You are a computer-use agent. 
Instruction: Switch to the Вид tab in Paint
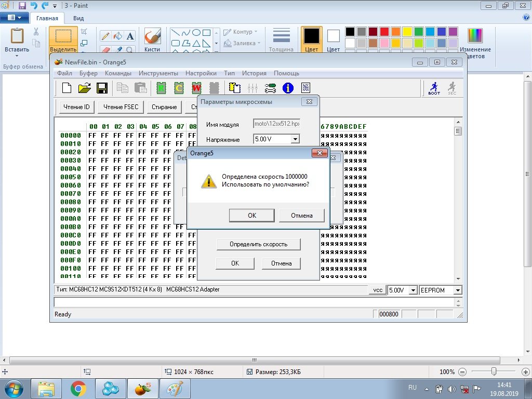[x=78, y=18]
